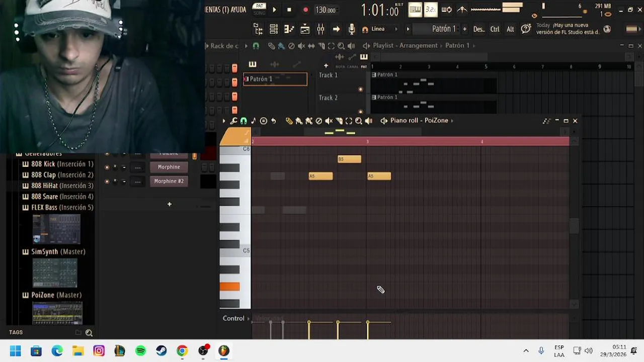The width and height of the screenshot is (644, 362).
Task: Select the Paint brush tool in Piano roll
Action: pyautogui.click(x=299, y=121)
